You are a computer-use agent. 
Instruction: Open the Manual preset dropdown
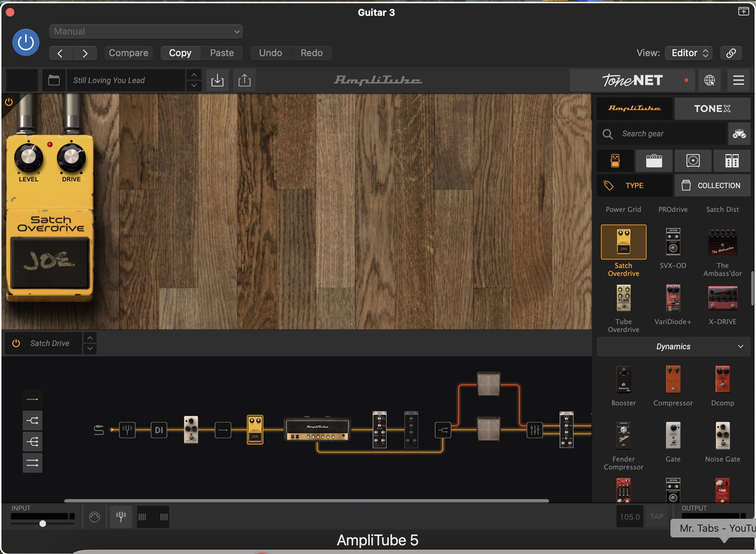point(146,32)
